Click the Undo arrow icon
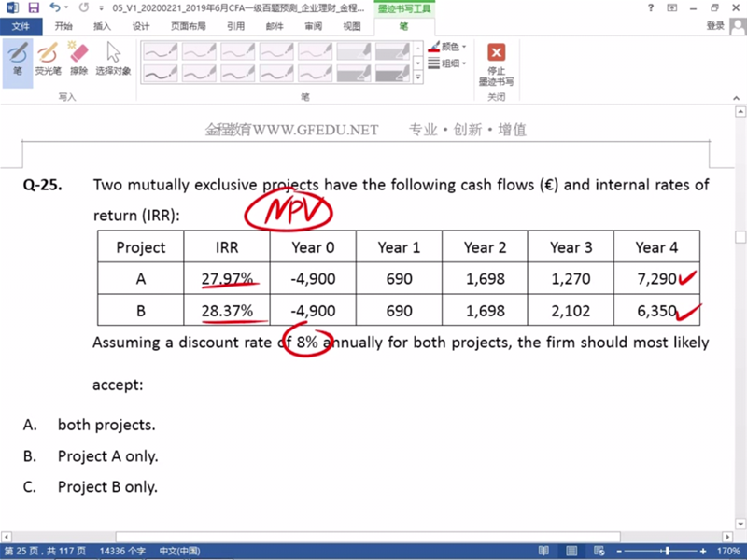Viewport: 747px width, 560px height. pyautogui.click(x=54, y=7)
